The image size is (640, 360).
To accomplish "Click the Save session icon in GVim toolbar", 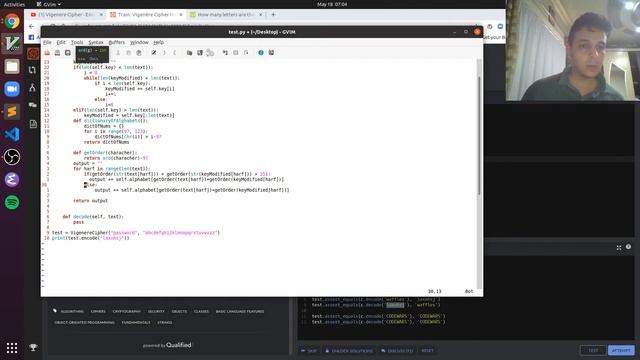I will click(x=200, y=53).
